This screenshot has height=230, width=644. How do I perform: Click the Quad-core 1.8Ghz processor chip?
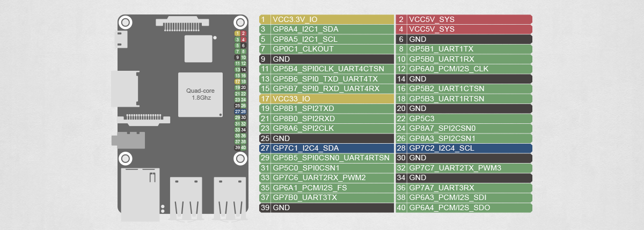(200, 94)
